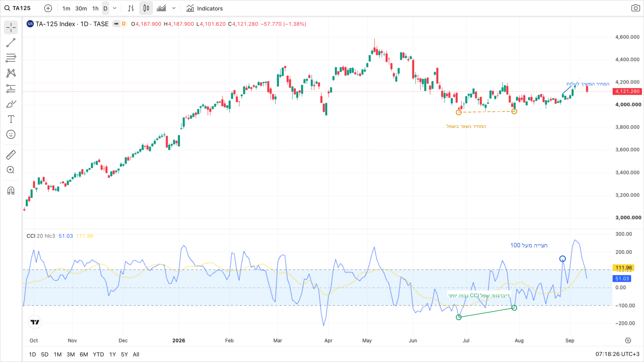Set range to 1Y
644x362 pixels.
coord(112,354)
